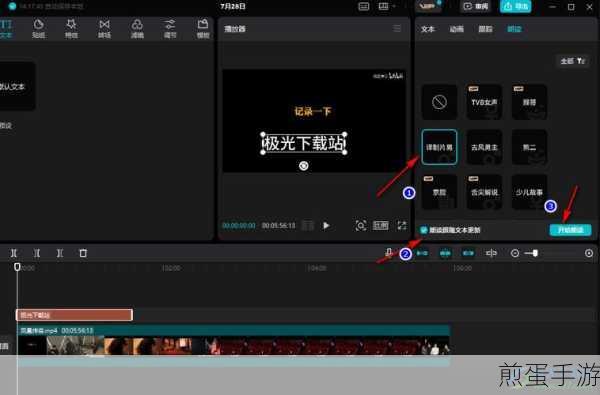Screen dimensions: 600x395
Task: Toggle the linkage icon in timeline toolbar
Action: point(468,253)
